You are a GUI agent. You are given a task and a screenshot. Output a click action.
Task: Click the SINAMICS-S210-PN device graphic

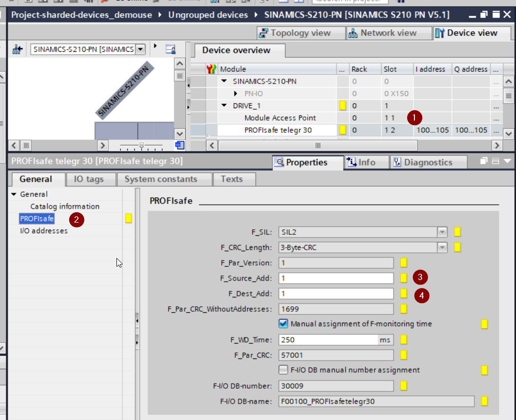[x=125, y=90]
